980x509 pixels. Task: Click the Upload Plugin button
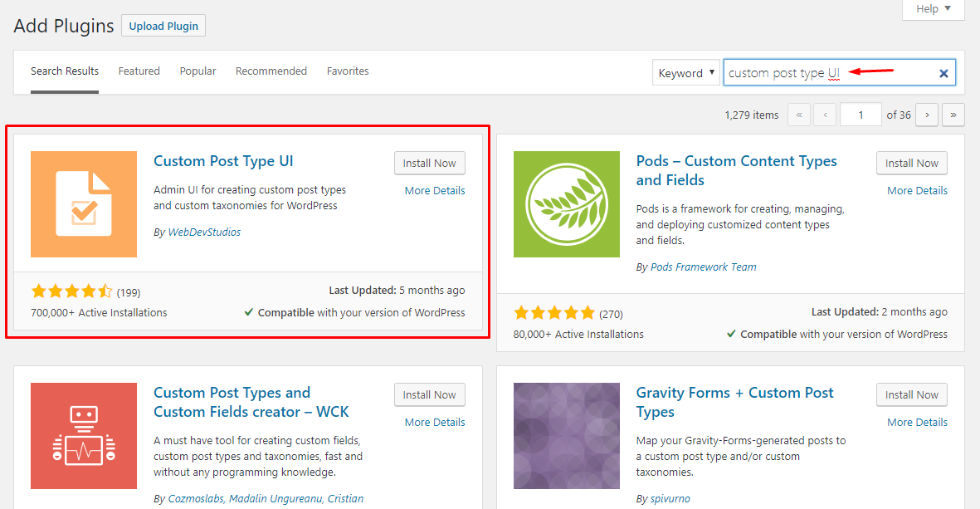(x=163, y=25)
